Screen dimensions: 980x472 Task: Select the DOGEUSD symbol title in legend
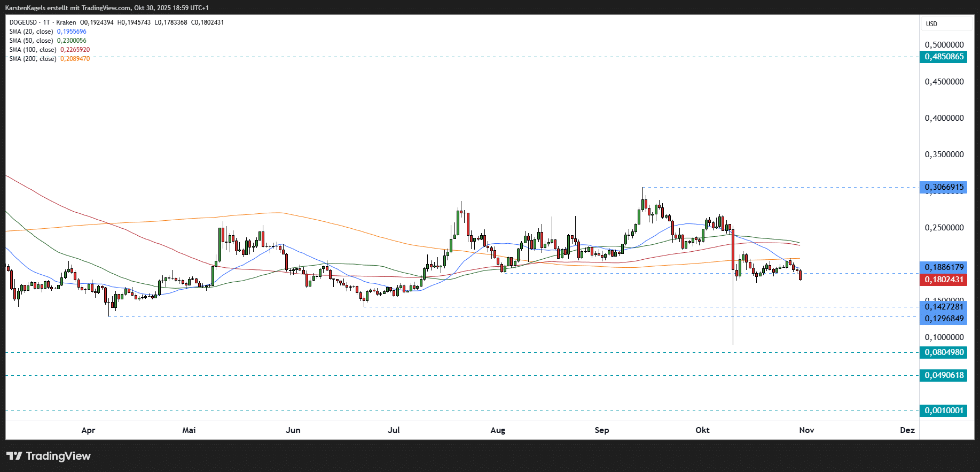pos(23,22)
